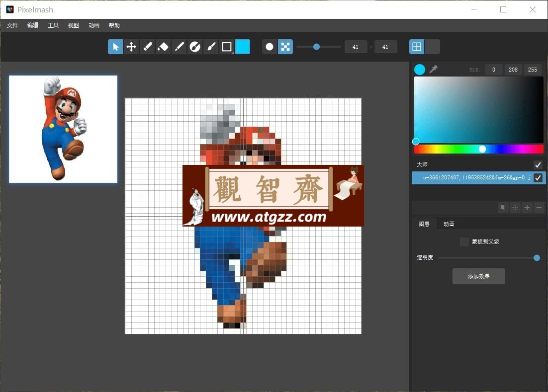Click the blank dark button beside grid toggle

[432, 47]
